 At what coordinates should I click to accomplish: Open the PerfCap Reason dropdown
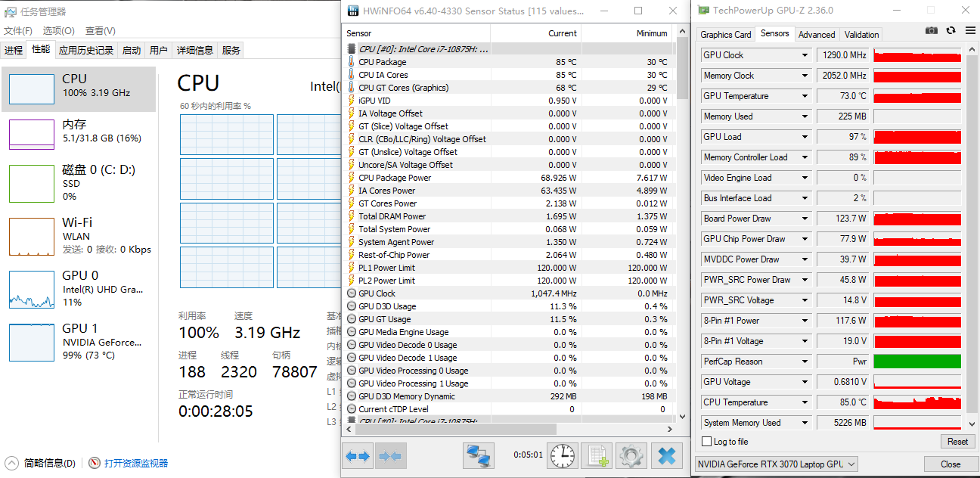point(805,362)
